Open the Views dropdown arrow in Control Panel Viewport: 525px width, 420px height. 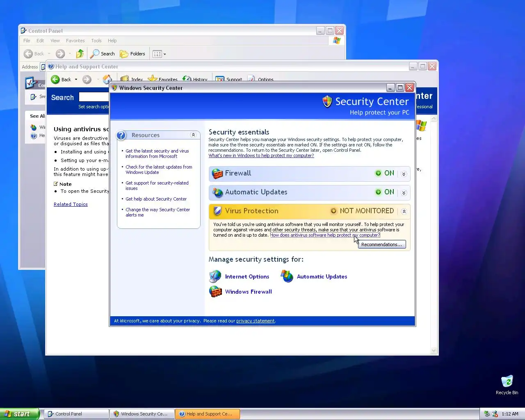[165, 54]
